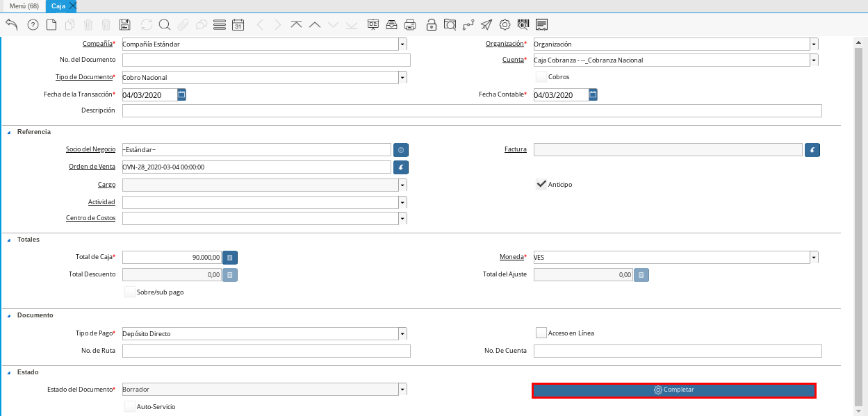Click the print icon in toolbar

(410, 25)
